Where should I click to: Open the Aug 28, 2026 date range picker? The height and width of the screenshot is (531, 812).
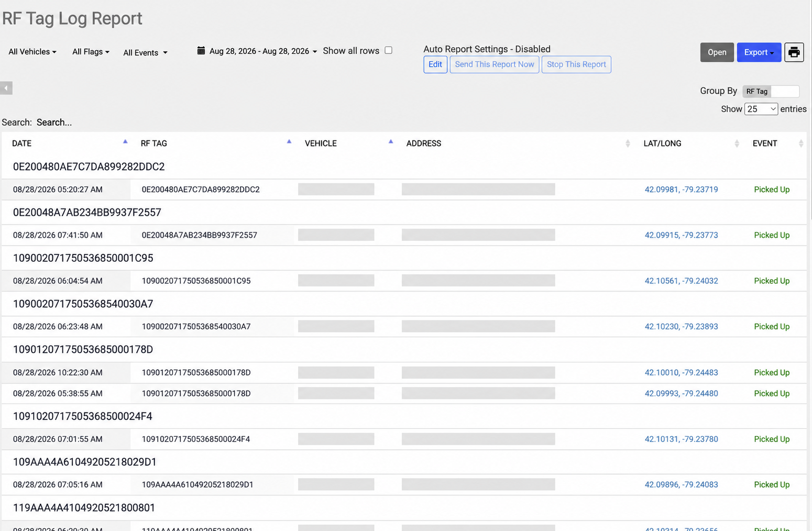click(x=263, y=51)
